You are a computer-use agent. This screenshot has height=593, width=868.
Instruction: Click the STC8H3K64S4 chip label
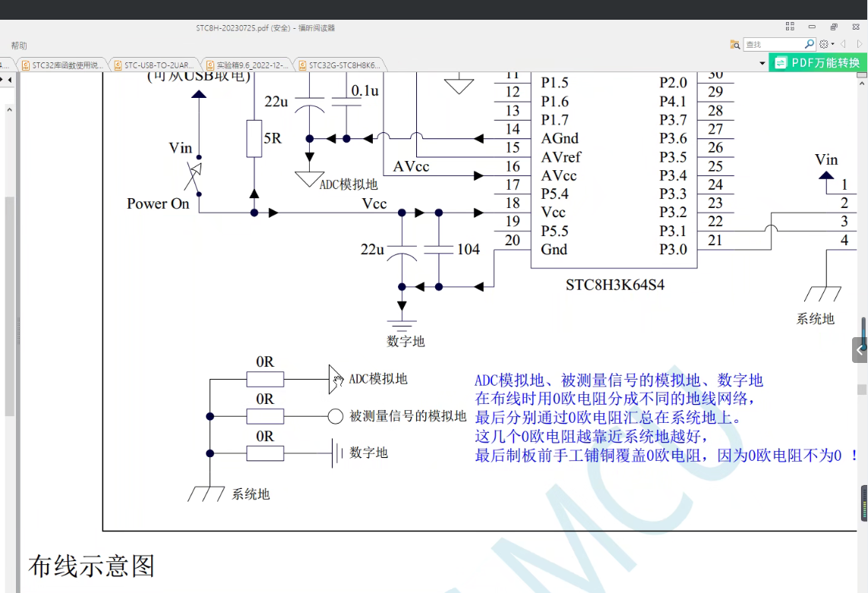615,285
